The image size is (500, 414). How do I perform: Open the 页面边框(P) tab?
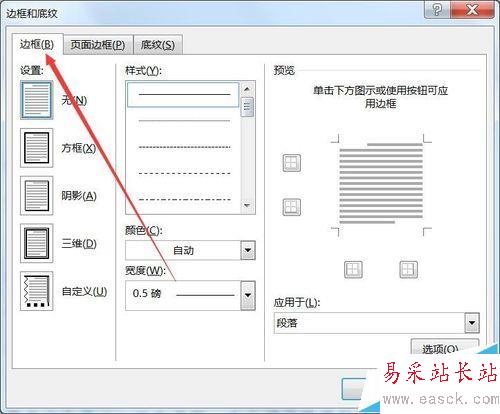(98, 45)
